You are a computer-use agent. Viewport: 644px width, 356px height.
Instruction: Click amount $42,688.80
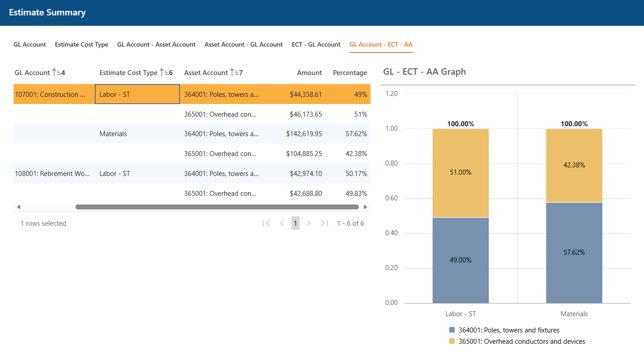coord(306,194)
